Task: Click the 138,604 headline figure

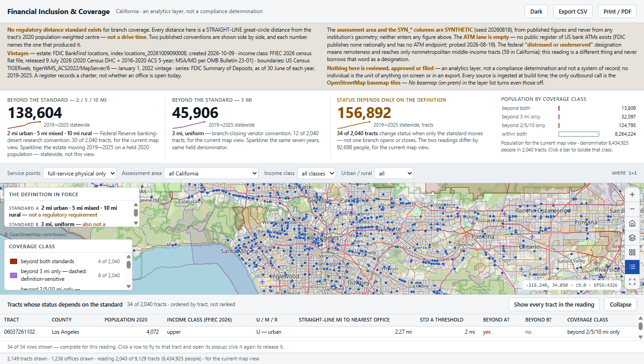Action: click(35, 113)
